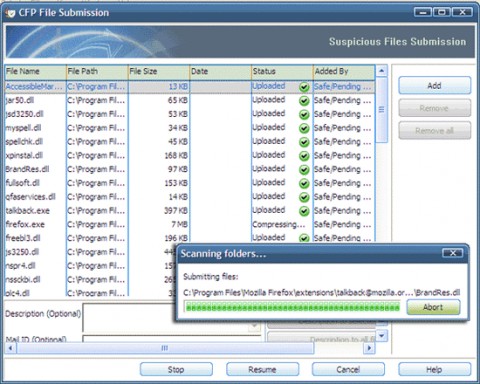The image size is (480, 384).
Task: Click the 168 KB size cell
Action: (x=176, y=156)
